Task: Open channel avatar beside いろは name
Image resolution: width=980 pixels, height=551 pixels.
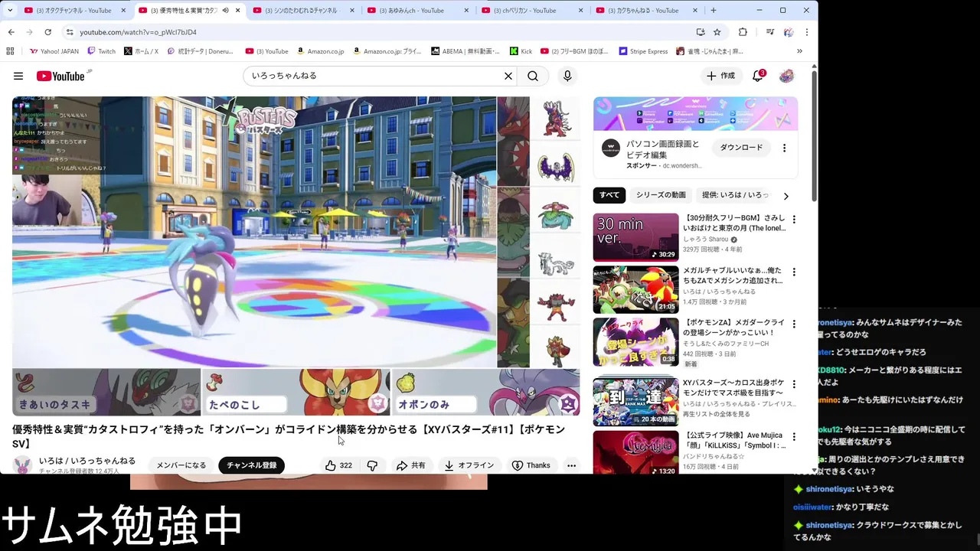Action: (x=23, y=465)
